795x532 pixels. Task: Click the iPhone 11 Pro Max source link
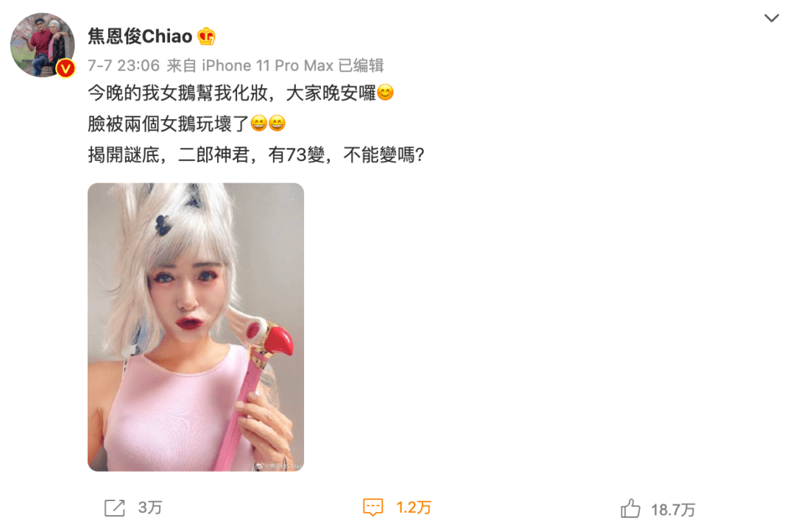pos(268,65)
